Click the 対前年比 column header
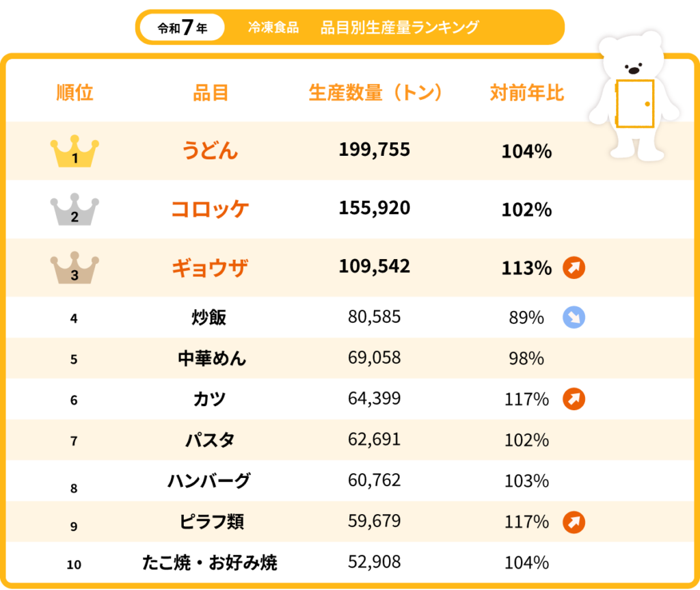The width and height of the screenshot is (700, 590). click(x=527, y=93)
